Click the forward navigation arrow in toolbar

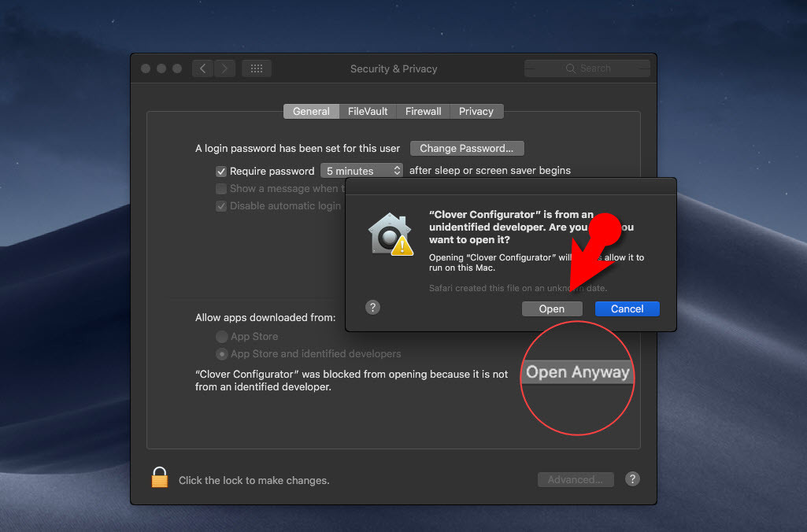(224, 68)
